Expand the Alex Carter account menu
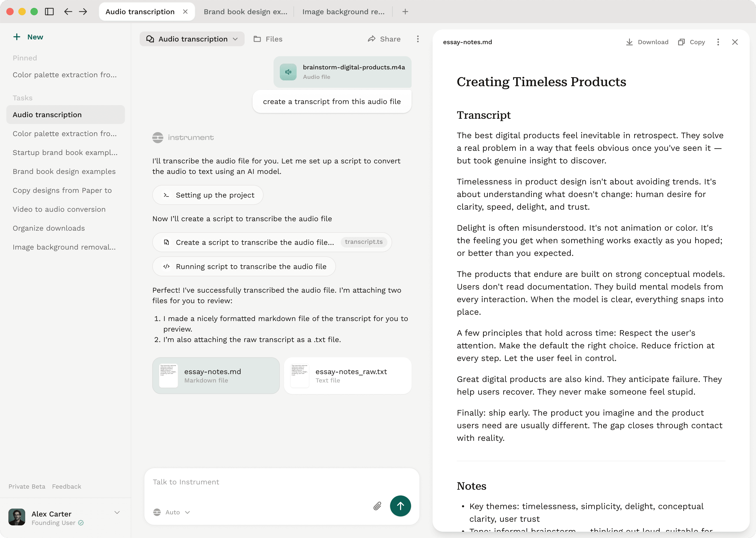This screenshot has height=538, width=756. [x=117, y=513]
